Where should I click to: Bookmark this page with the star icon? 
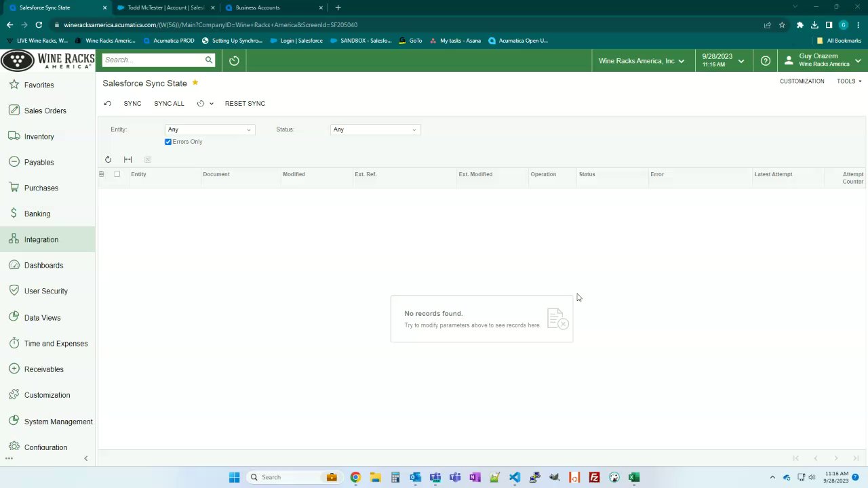point(782,25)
